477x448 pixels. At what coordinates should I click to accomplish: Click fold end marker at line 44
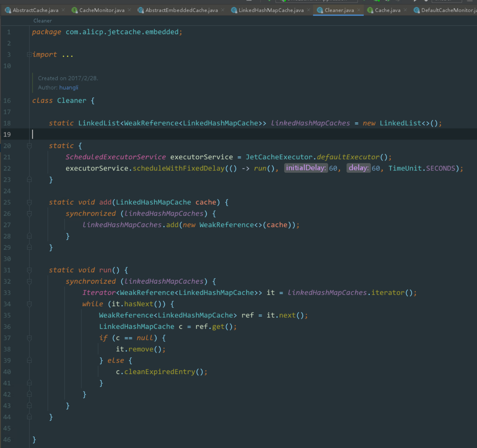point(29,417)
